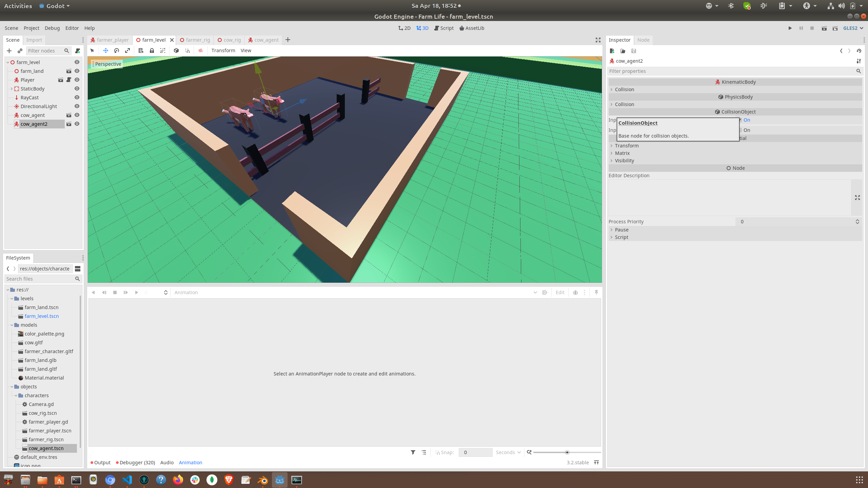
Task: Open the Debug menu in menu bar
Action: point(51,28)
